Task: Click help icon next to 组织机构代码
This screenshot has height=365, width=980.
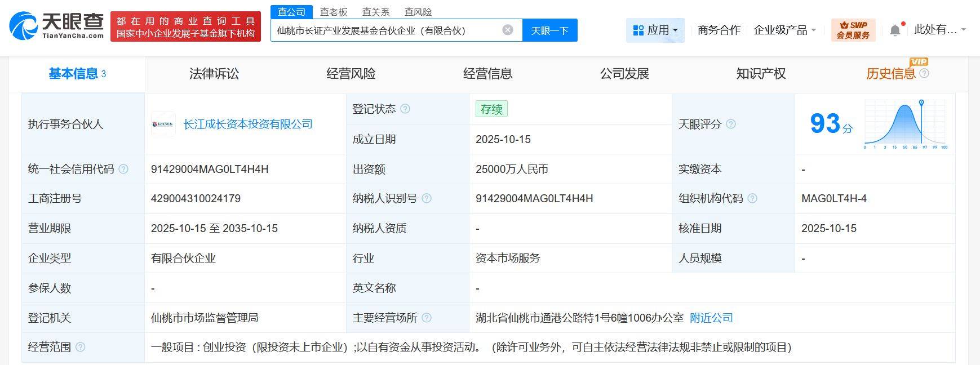Action: coord(752,198)
